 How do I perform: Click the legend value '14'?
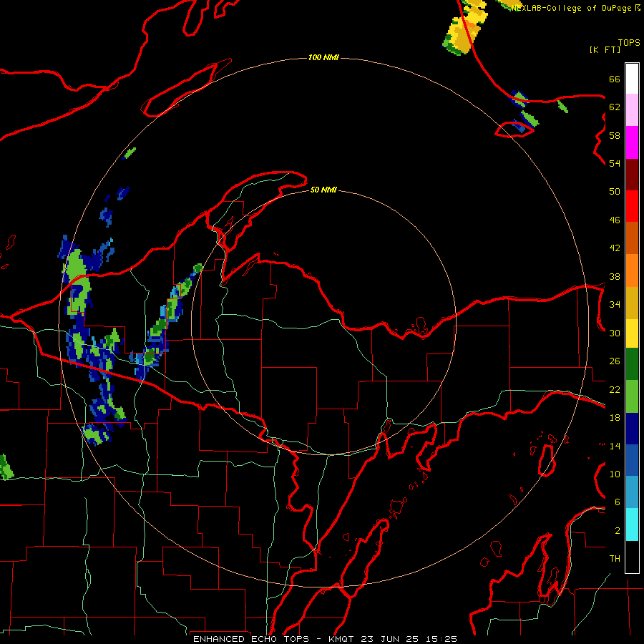(615, 446)
